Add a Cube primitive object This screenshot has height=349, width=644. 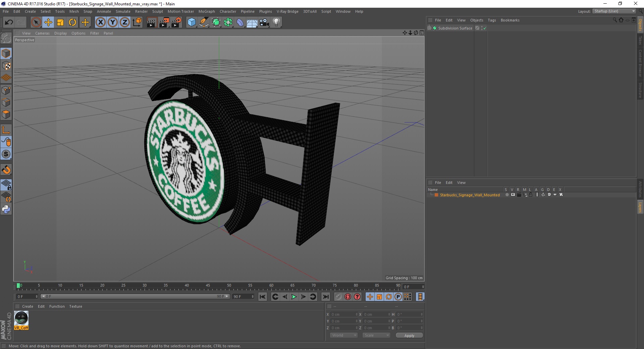192,22
